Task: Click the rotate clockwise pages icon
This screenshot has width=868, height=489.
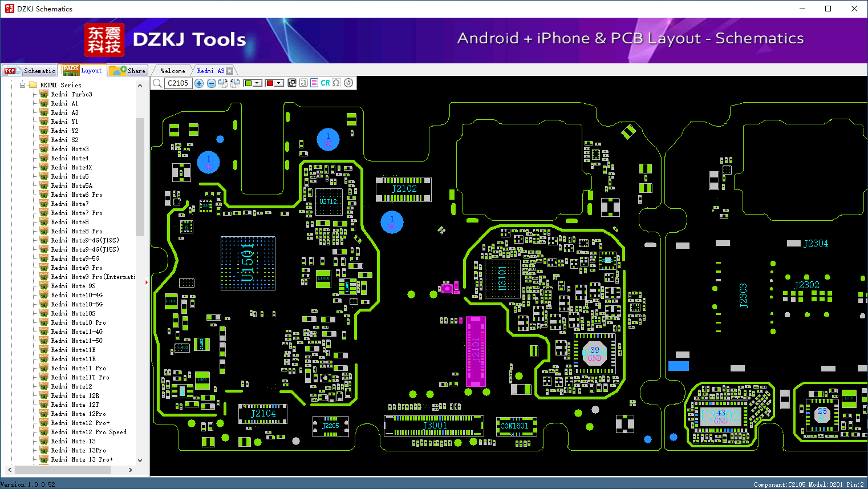Action: pyautogui.click(x=223, y=83)
